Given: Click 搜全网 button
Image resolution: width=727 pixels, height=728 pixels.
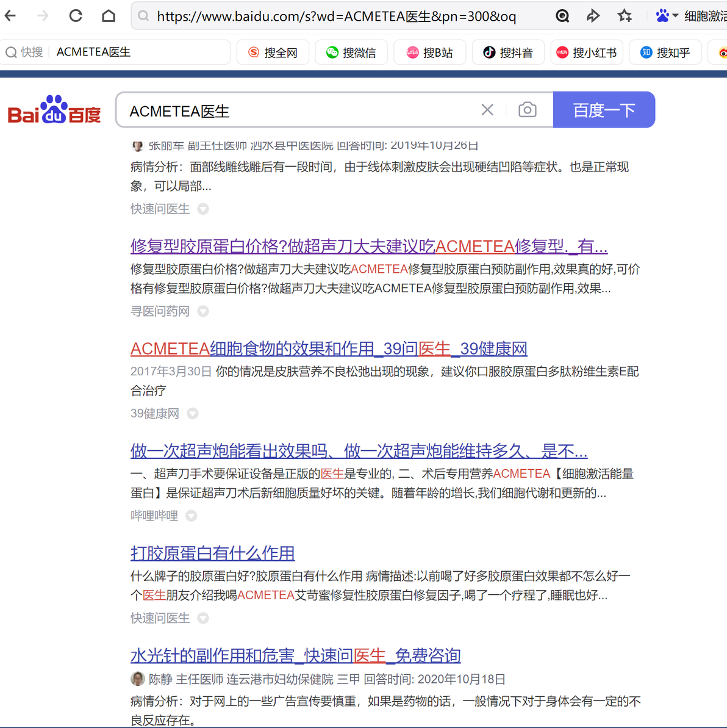Looking at the screenshot, I should [273, 52].
